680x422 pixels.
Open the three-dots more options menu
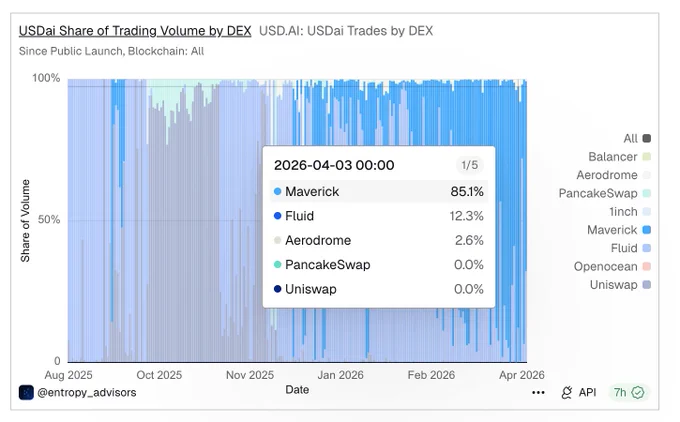click(x=538, y=393)
